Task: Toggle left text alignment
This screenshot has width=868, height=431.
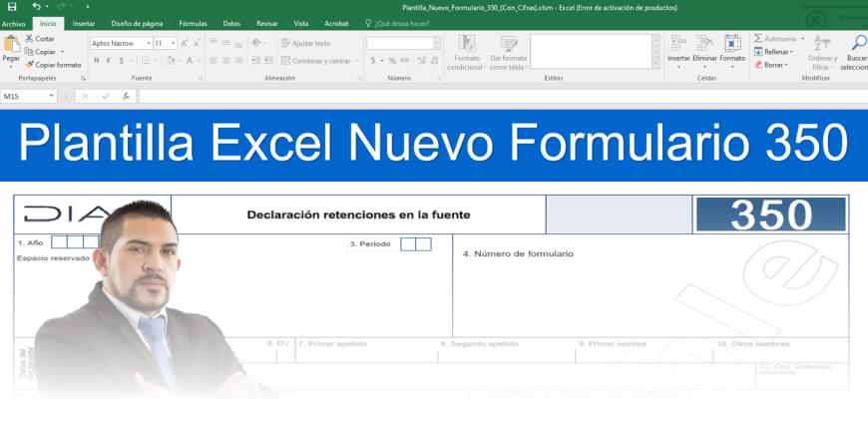Action: [214, 60]
